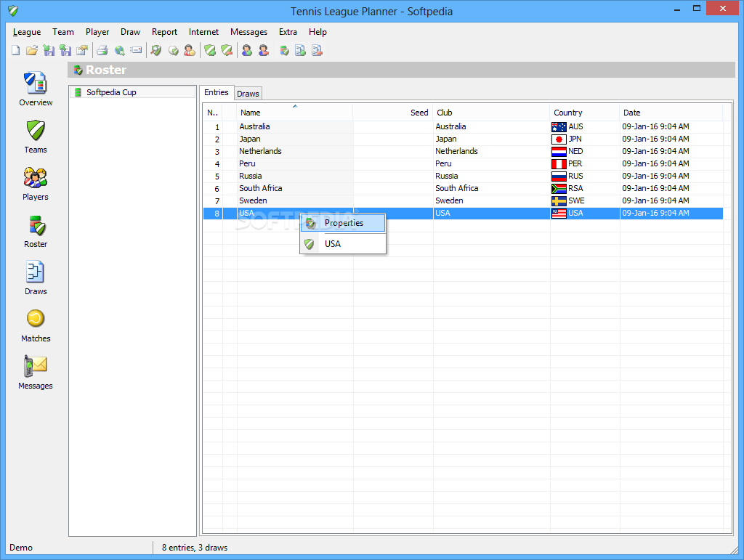Sort by the Club column header
Image resolution: width=744 pixels, height=560 pixels.
pyautogui.click(x=491, y=113)
